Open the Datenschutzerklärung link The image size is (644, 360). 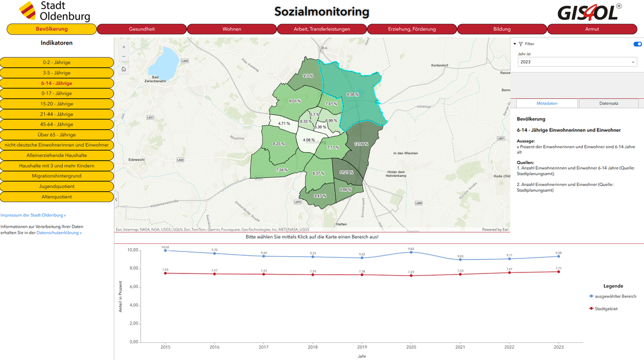pyautogui.click(x=59, y=233)
